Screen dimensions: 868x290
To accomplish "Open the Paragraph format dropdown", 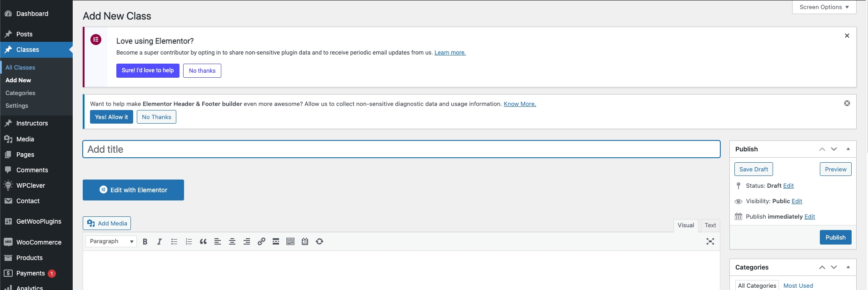I will click(x=111, y=241).
